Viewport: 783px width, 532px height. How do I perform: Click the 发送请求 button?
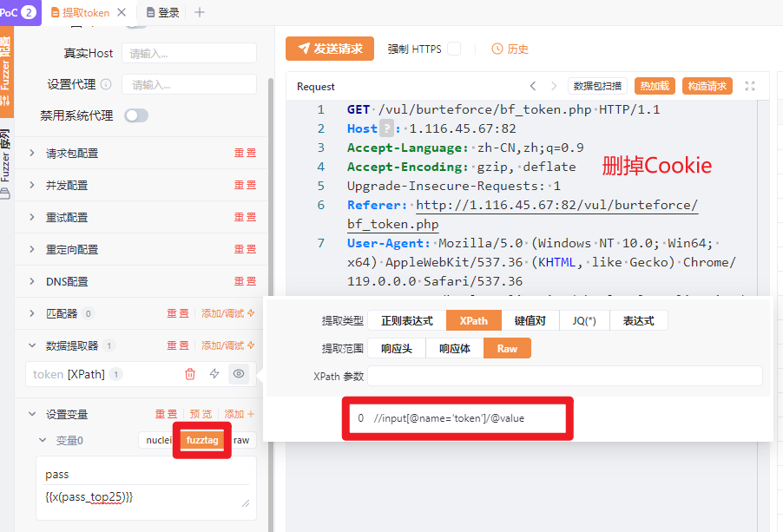click(330, 49)
